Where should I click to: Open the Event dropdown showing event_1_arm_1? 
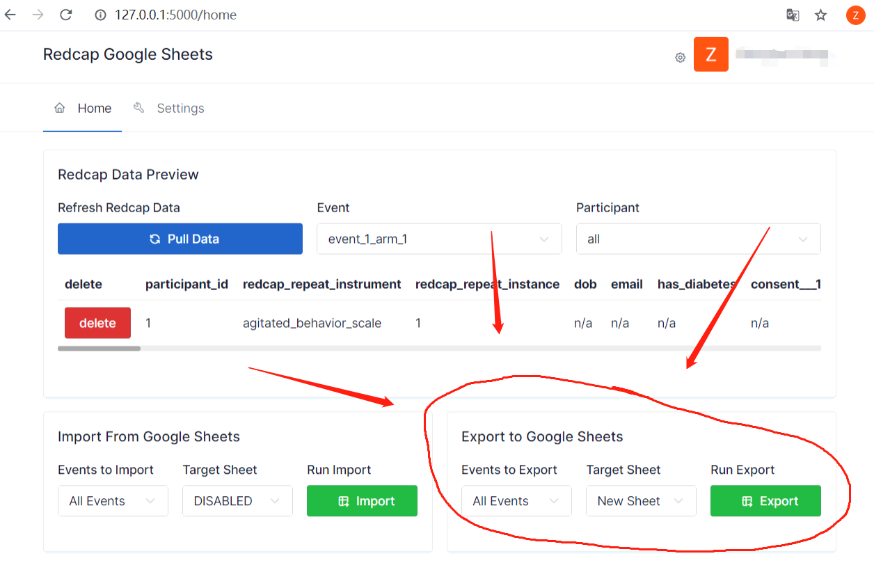tap(439, 239)
